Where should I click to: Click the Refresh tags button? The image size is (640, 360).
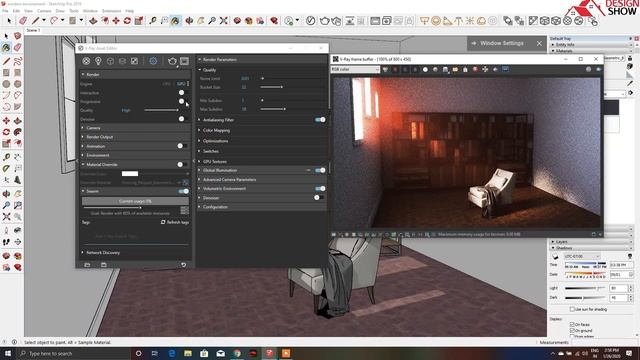point(175,222)
